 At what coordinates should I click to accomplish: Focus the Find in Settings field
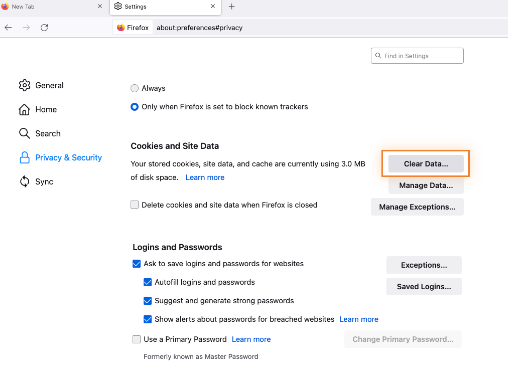pyautogui.click(x=417, y=56)
